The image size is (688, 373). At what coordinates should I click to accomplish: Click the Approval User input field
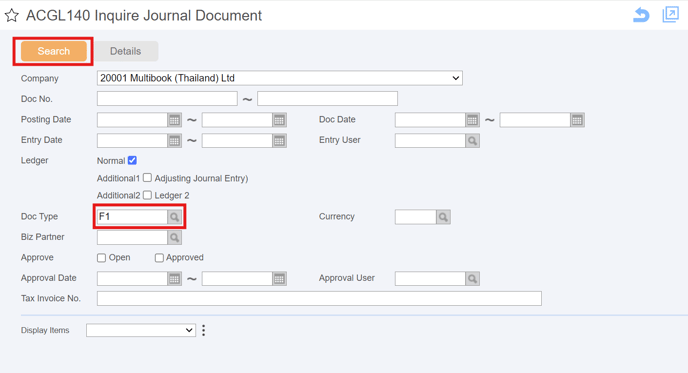430,278
